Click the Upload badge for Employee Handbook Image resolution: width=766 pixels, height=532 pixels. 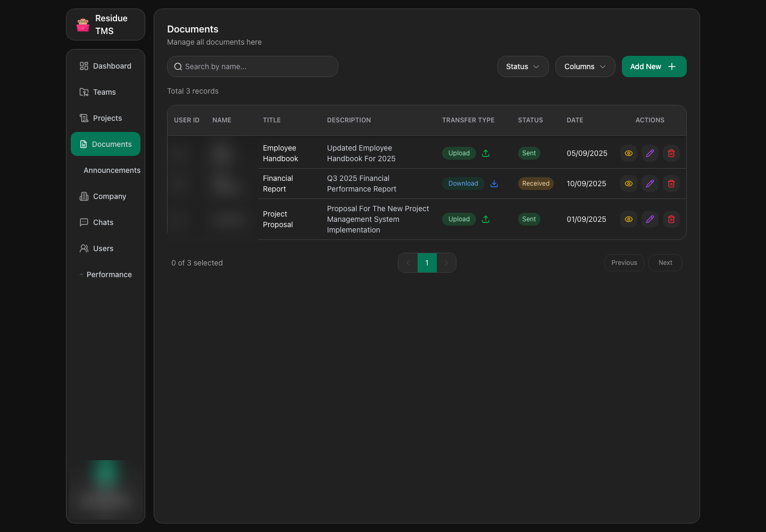pyautogui.click(x=459, y=153)
